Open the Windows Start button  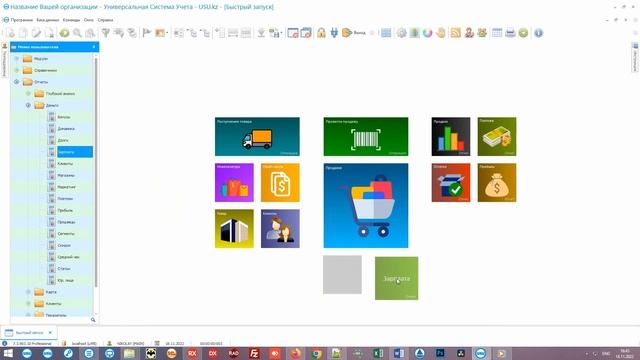pos(8,353)
